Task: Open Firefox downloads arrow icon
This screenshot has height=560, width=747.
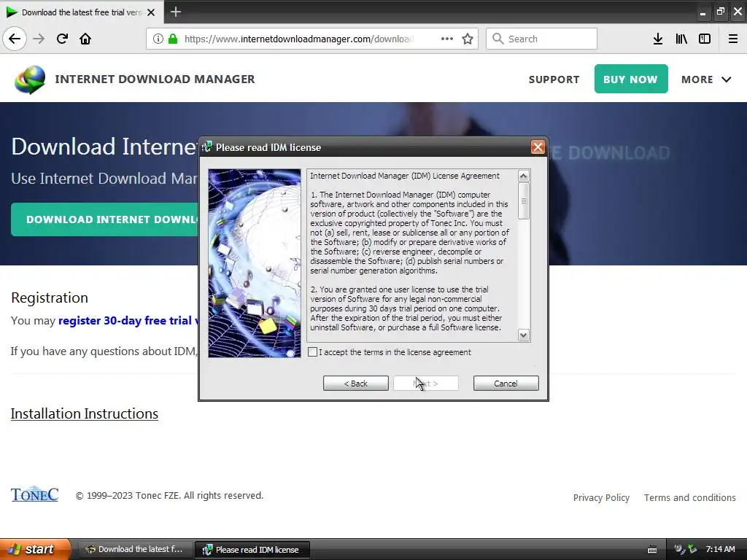Action: pyautogui.click(x=657, y=39)
